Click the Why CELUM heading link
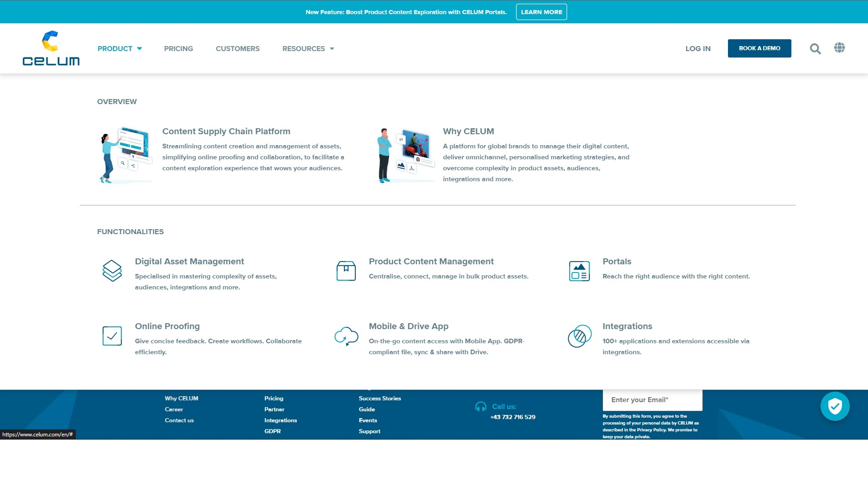This screenshot has width=868, height=493. [x=468, y=131]
